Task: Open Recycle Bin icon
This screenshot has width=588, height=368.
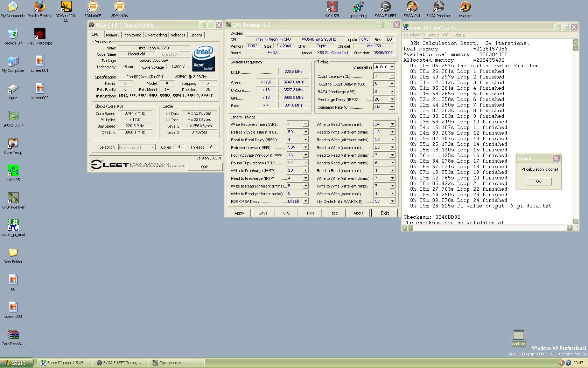Action: (13, 36)
